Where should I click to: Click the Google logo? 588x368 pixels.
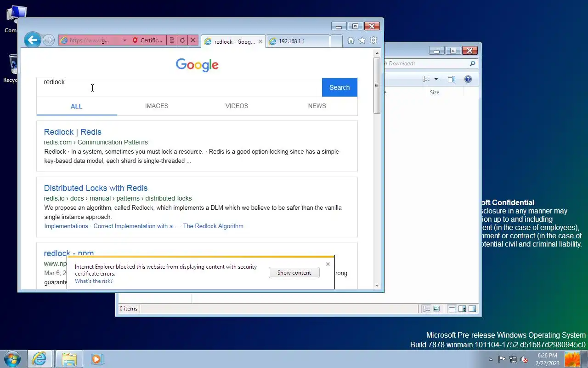point(197,65)
